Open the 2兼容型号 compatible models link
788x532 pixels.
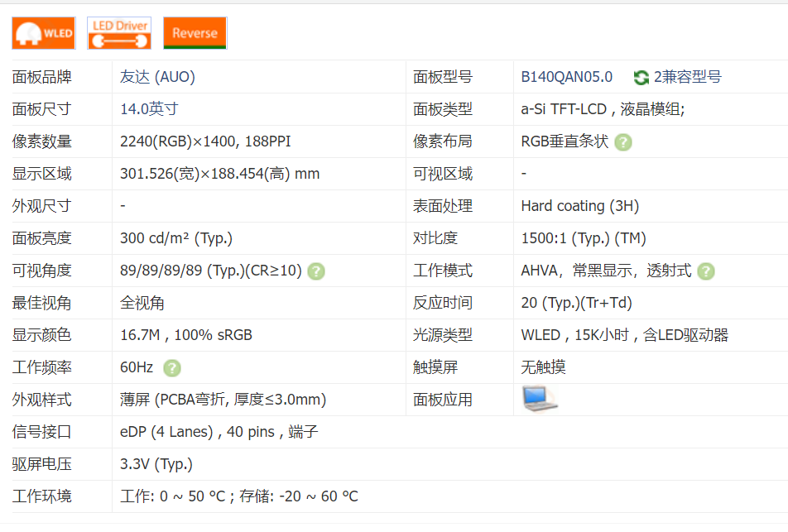tap(688, 77)
